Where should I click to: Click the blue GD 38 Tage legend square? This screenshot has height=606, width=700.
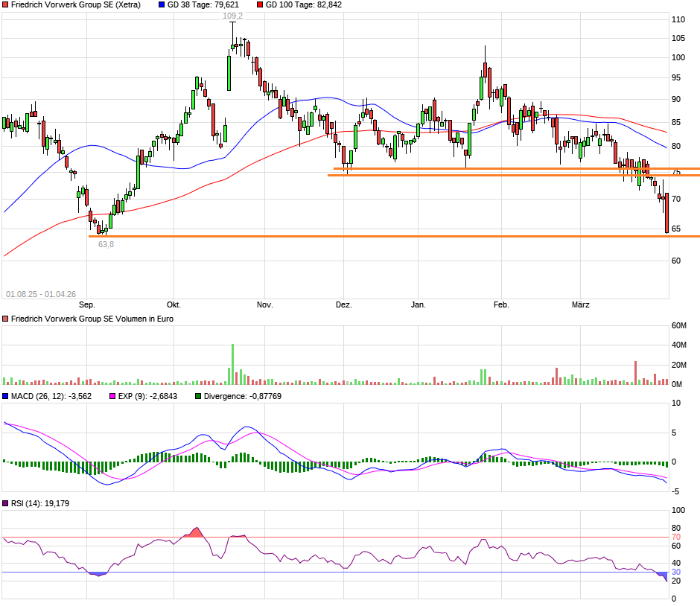tap(162, 4)
